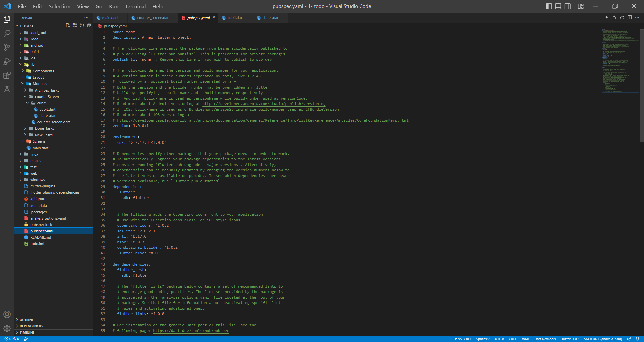Change Spaces: 2 indentation setting
The height and width of the screenshot is (342, 644).
pyautogui.click(x=483, y=339)
